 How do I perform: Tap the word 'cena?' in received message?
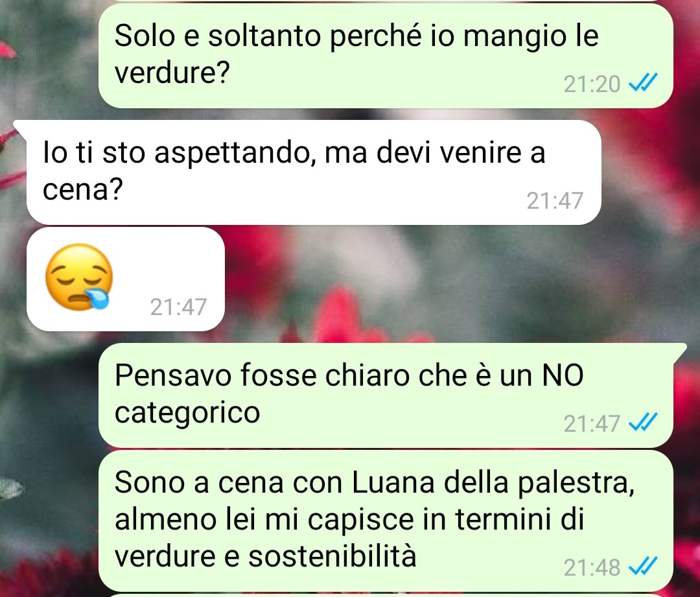(x=82, y=189)
